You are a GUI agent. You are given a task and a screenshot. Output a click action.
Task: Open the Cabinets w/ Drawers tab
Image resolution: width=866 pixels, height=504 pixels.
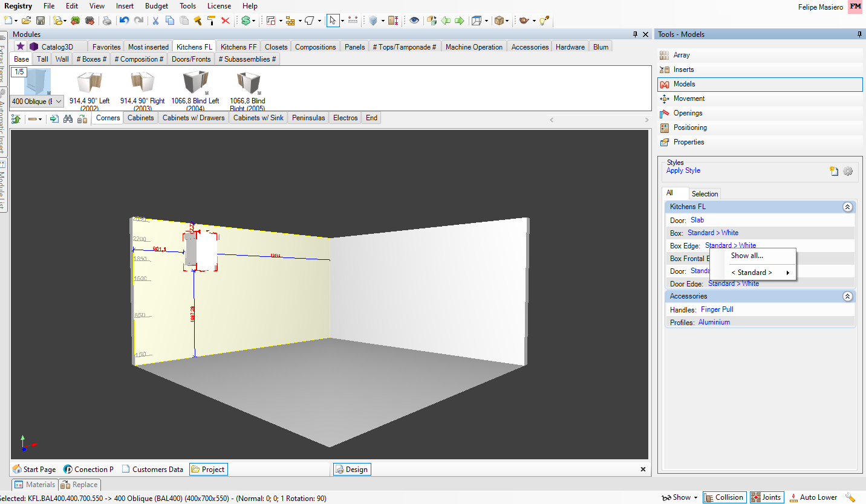194,118
